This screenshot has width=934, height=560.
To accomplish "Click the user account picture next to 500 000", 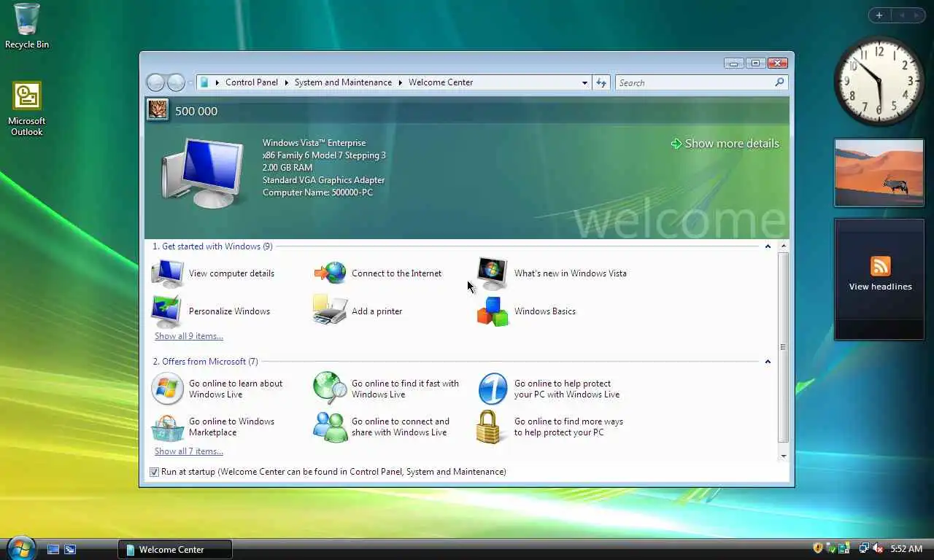I will pyautogui.click(x=158, y=110).
